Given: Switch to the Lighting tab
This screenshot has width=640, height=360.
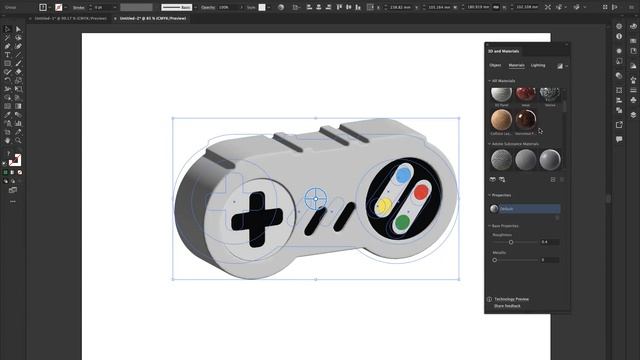Looking at the screenshot, I should click(x=538, y=65).
